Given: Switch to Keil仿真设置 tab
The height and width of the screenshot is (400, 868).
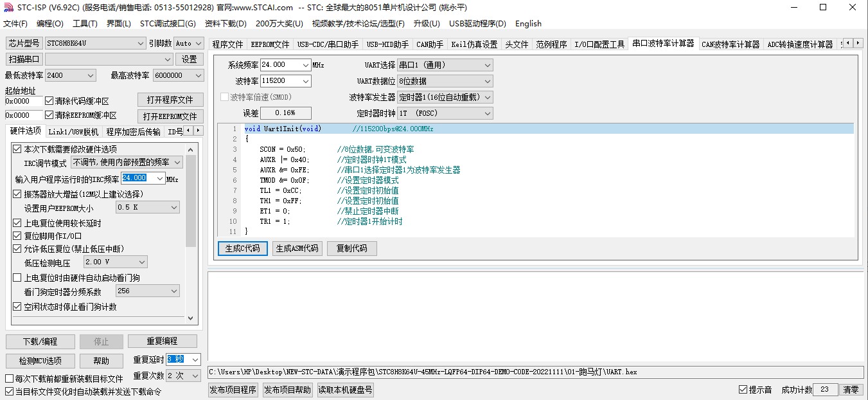Looking at the screenshot, I should (x=474, y=44).
